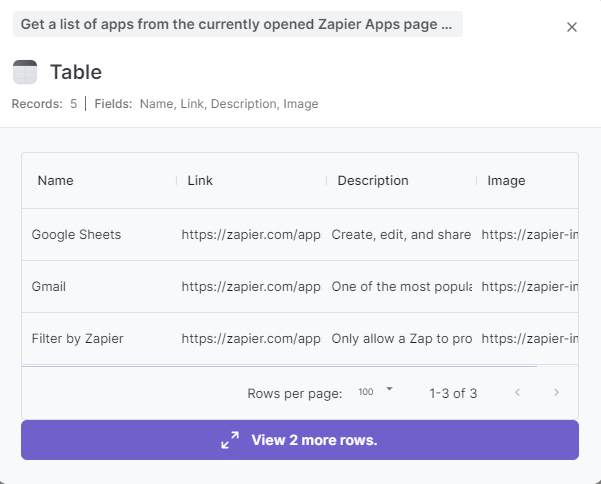Open the rows per page dropdown
Viewport: 601px width, 484px height.
pos(376,392)
